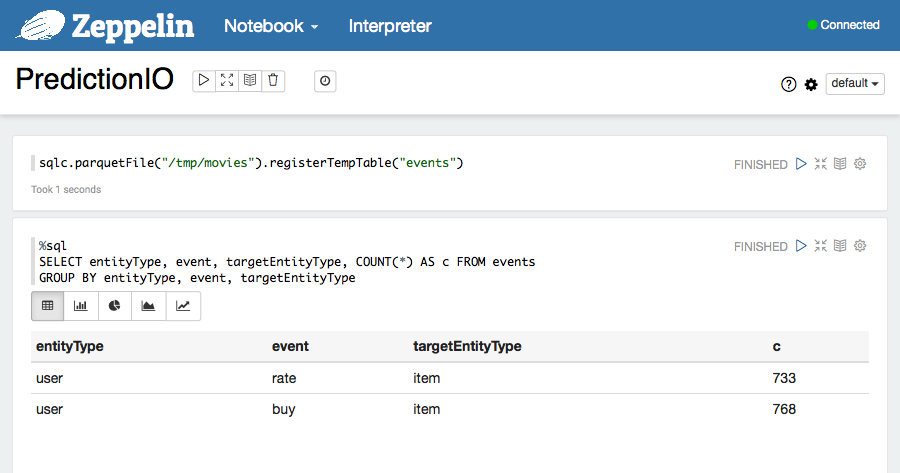Open the Notebook dropdown menu
Image resolution: width=900 pixels, height=473 pixels.
coord(271,26)
